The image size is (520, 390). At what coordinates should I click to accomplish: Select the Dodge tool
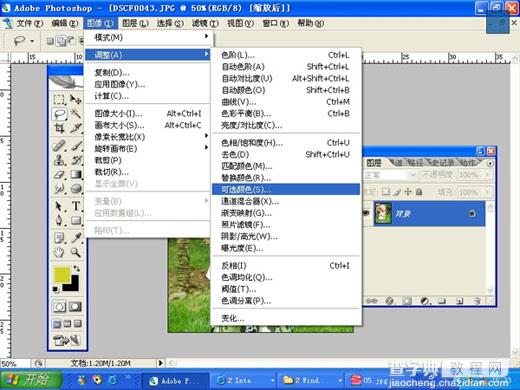(x=76, y=189)
